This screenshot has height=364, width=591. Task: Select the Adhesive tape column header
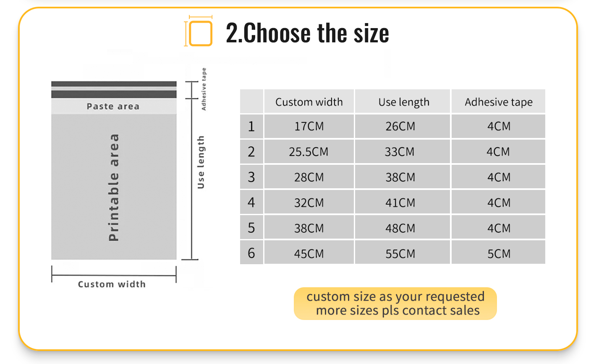(x=498, y=102)
